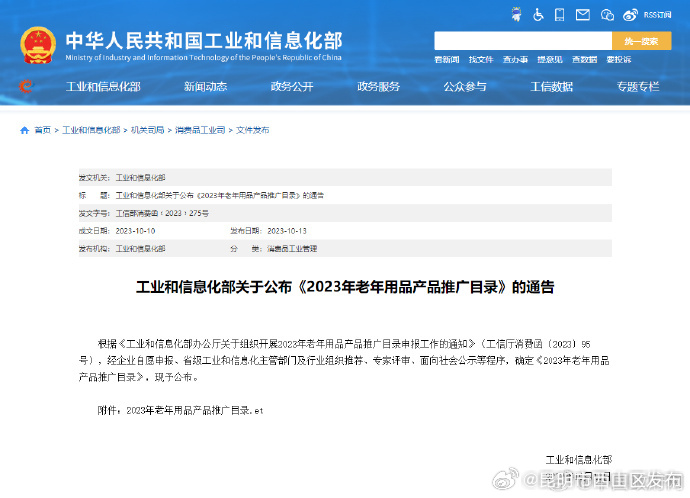Image resolution: width=690 pixels, height=498 pixels.
Task: Click 消费品工业司 breadcrumb link
Action: (x=200, y=130)
